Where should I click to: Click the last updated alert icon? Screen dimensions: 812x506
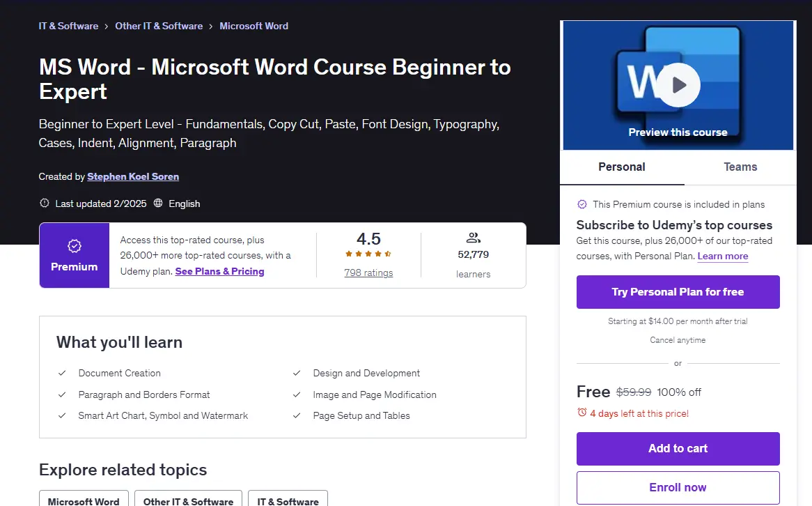click(45, 204)
